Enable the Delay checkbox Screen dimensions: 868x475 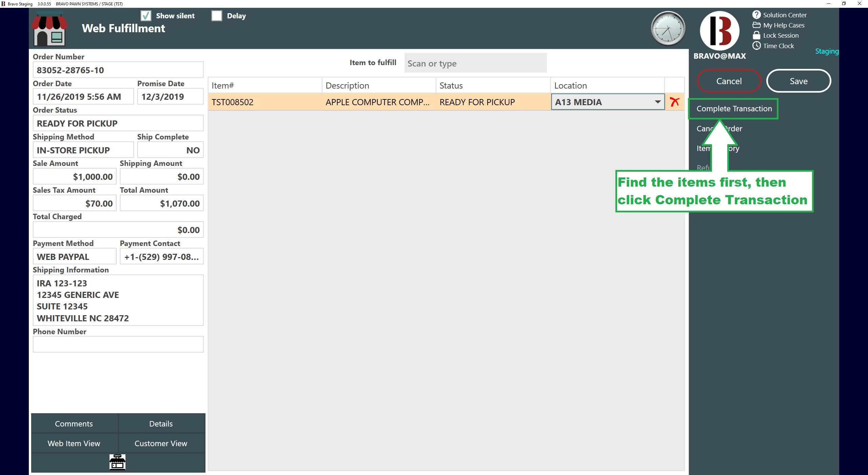(217, 16)
